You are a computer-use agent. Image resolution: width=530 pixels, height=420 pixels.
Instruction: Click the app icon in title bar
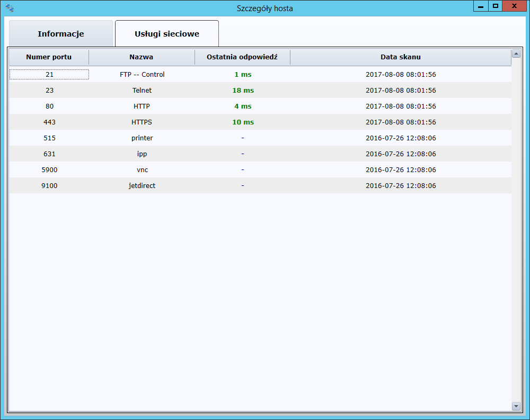10,8
